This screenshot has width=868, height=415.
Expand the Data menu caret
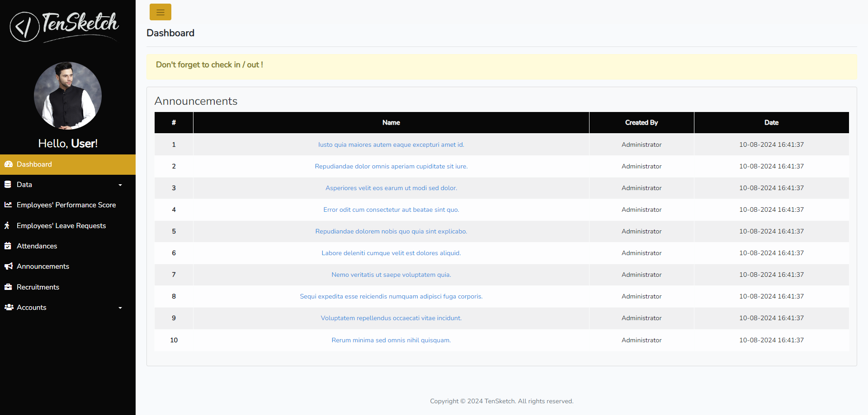pos(120,185)
